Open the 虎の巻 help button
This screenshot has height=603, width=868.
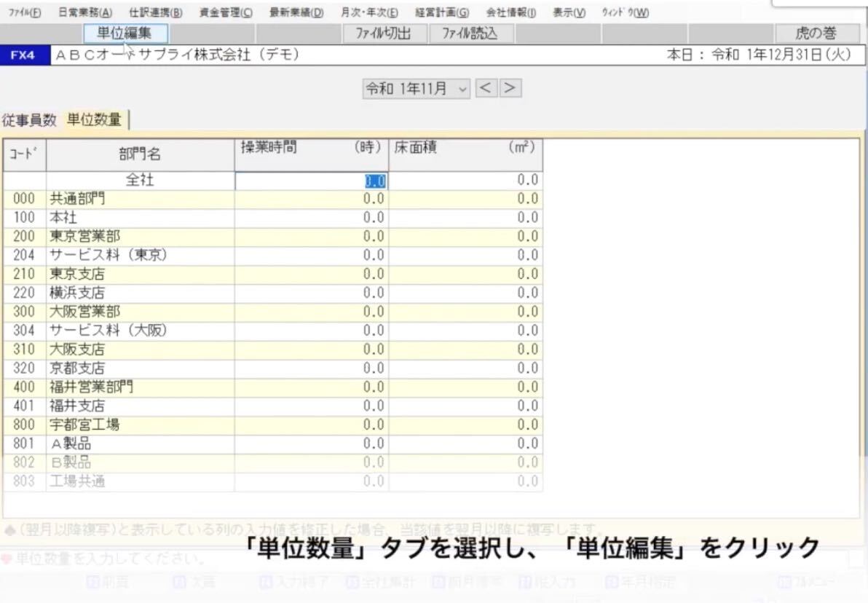point(816,33)
